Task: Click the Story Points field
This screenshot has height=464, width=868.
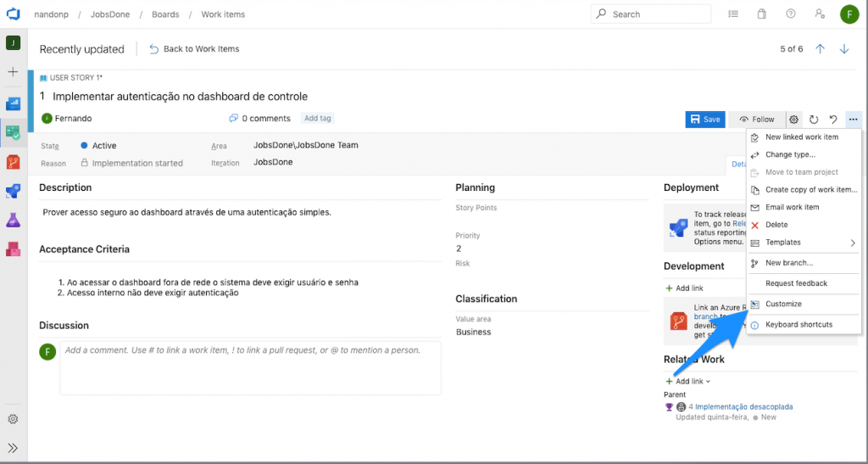Action: pos(552,219)
